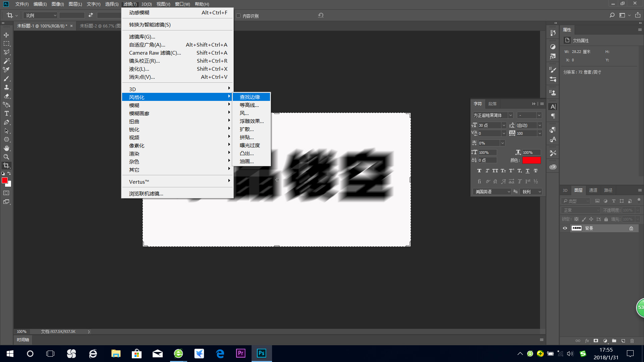Viewport: 644px width, 362px height.
Task: Open 浏览联机滤镜... menu entry
Action: coord(146,193)
